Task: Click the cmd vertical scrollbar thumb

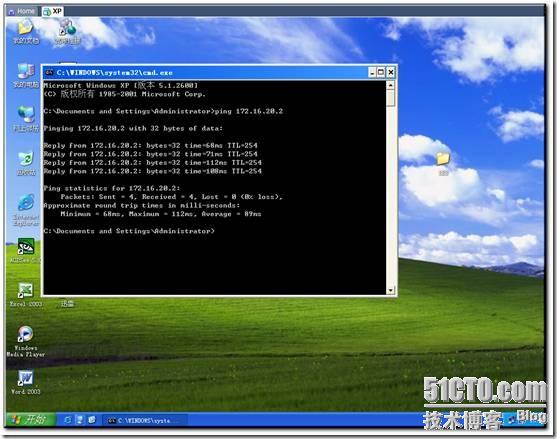Action: pyautogui.click(x=390, y=98)
